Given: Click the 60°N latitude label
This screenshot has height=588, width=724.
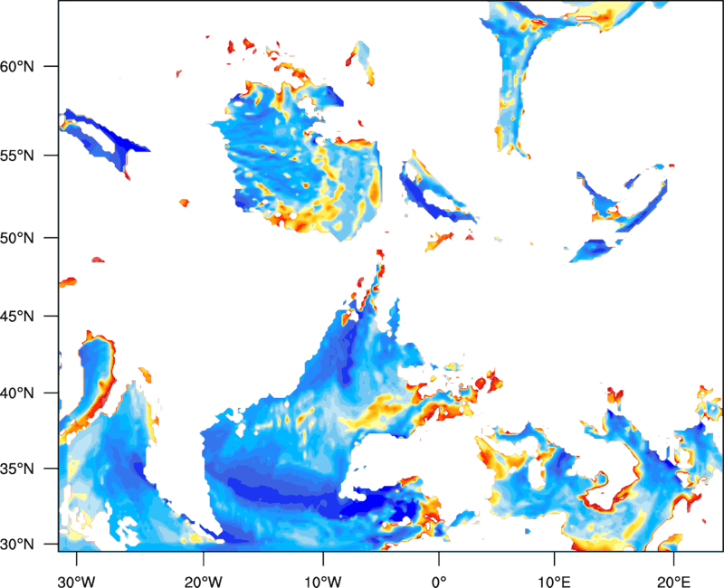Looking at the screenshot, I should click(x=17, y=66).
